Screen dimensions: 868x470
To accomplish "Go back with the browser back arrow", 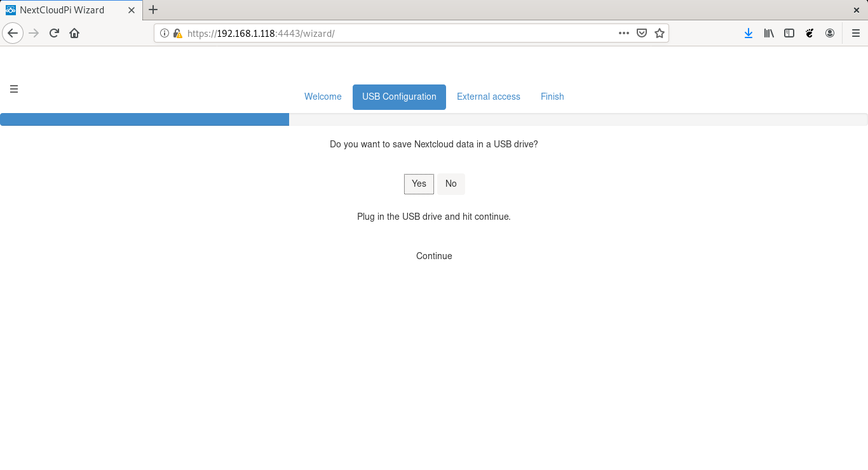I will click(13, 33).
